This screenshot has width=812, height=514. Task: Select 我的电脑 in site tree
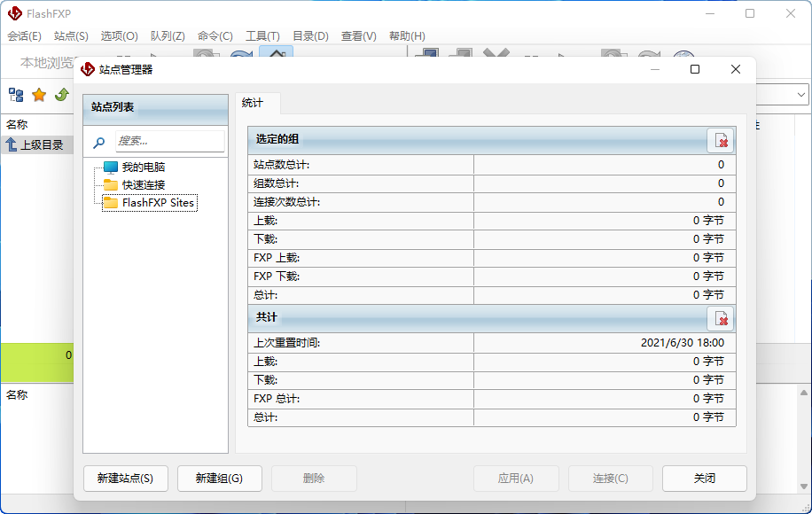(x=144, y=167)
